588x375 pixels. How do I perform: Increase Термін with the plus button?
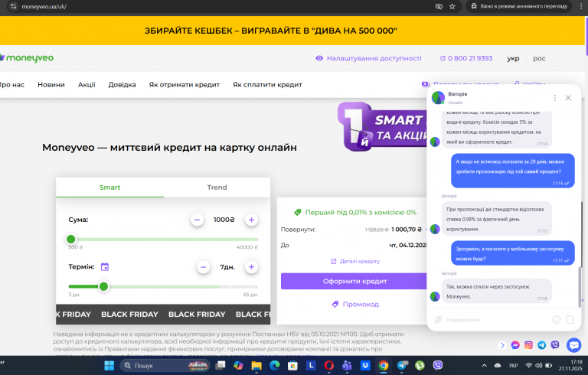click(x=251, y=267)
